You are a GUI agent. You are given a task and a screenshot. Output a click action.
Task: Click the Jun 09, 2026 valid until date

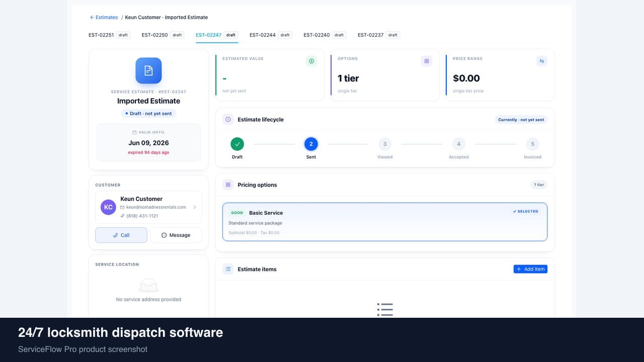[148, 143]
